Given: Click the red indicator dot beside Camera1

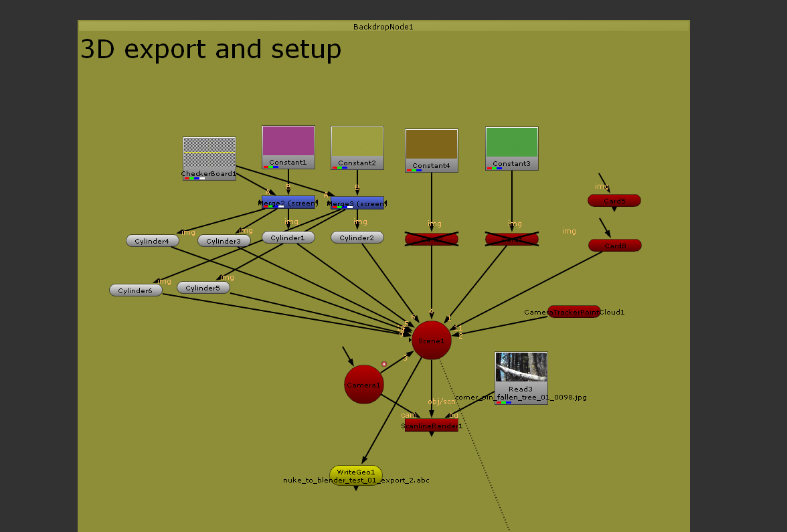Looking at the screenshot, I should click(x=383, y=363).
